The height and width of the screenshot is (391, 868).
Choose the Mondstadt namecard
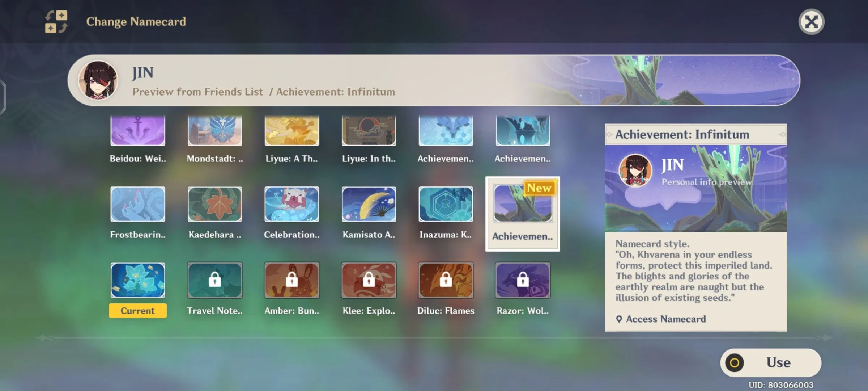(x=215, y=131)
